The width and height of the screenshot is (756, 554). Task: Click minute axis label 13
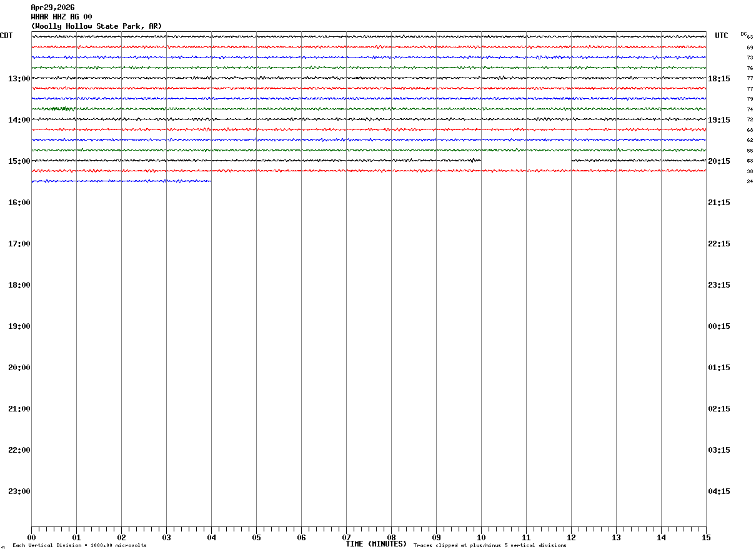click(x=616, y=538)
